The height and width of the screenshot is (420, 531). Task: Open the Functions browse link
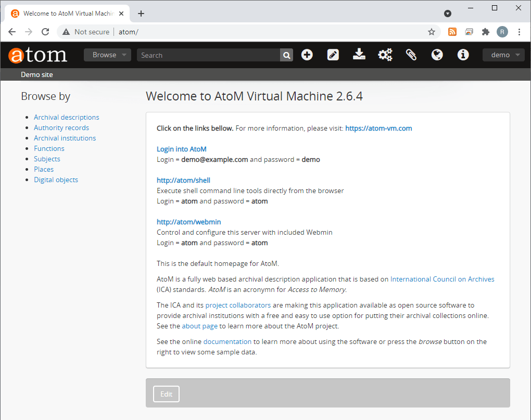click(49, 148)
